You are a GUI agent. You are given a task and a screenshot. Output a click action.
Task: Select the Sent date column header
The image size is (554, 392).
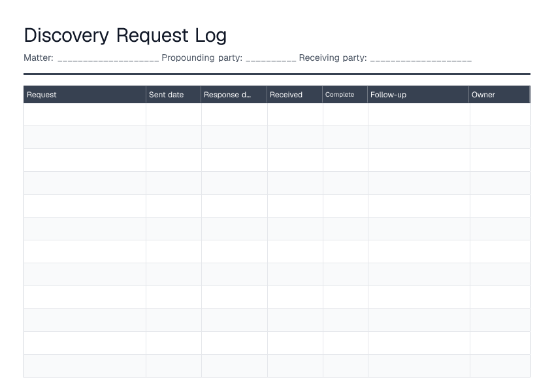point(174,94)
